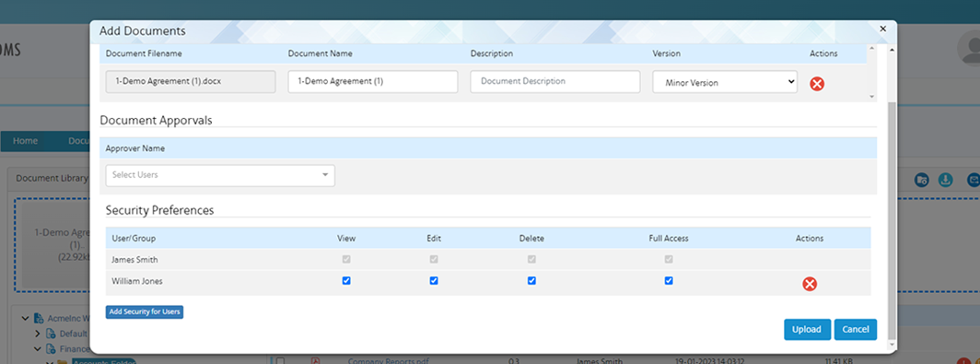Delete William Jones security entry
The image size is (980, 364).
pyautogui.click(x=810, y=284)
